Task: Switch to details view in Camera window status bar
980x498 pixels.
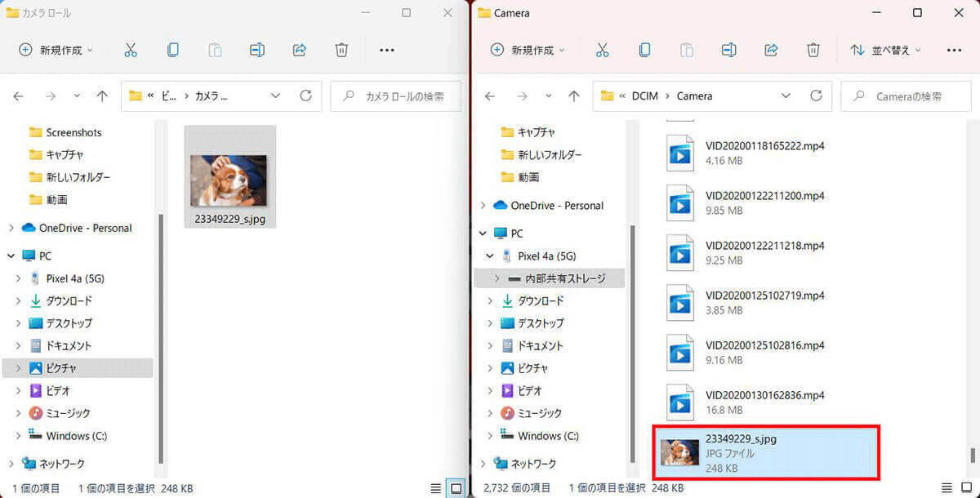Action: tap(947, 488)
